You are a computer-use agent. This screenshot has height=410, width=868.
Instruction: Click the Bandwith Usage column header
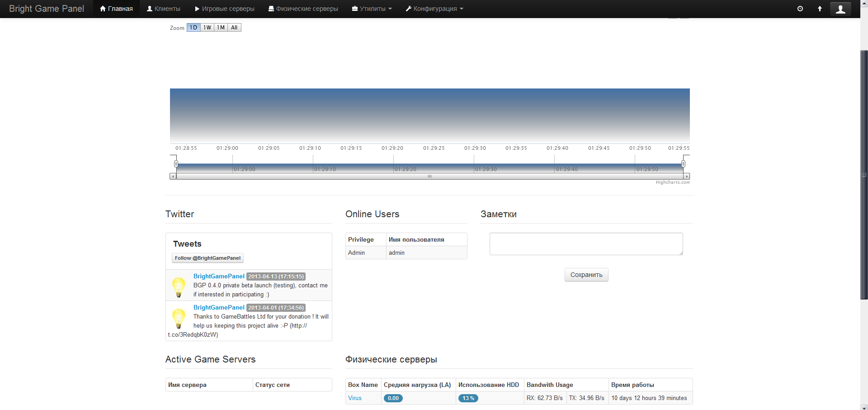point(566,385)
